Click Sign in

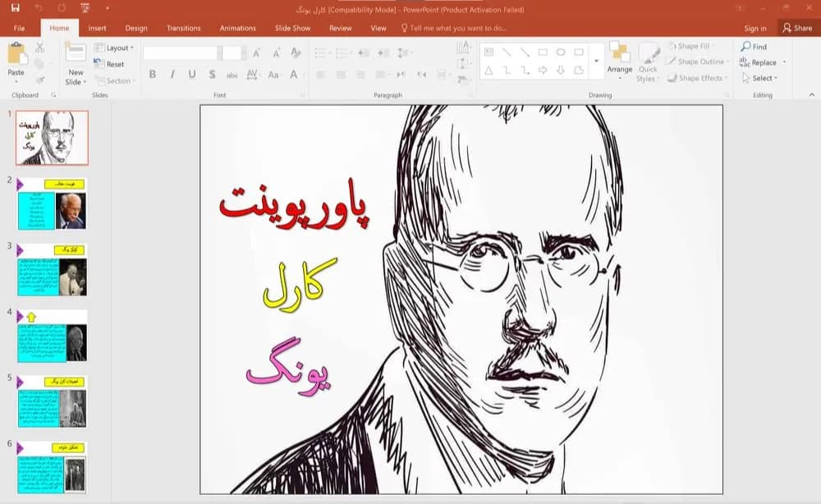point(755,28)
